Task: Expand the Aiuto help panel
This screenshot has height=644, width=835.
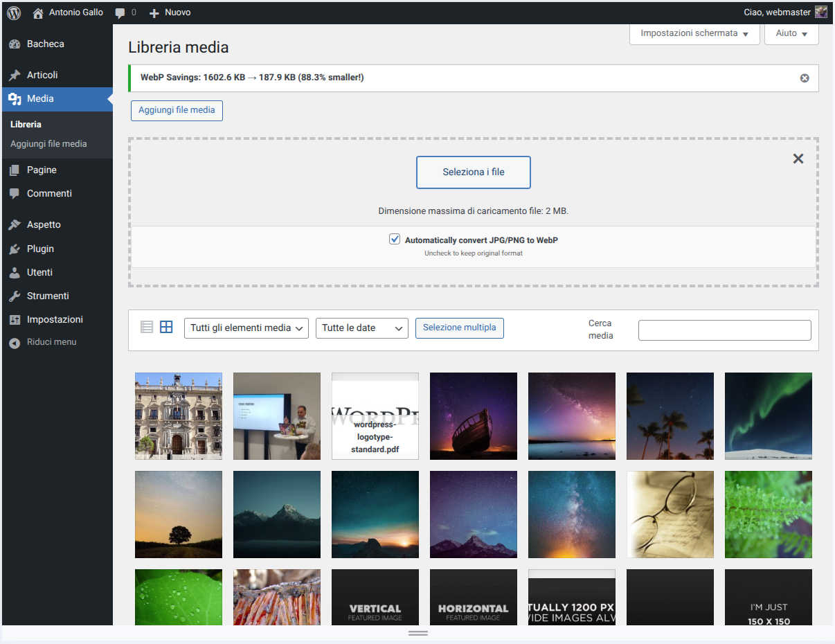Action: pos(791,33)
